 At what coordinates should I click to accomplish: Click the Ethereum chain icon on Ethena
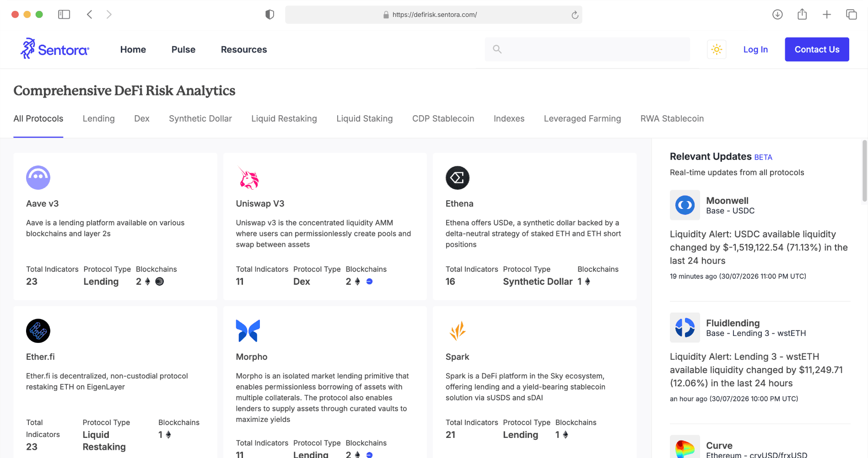tap(588, 282)
